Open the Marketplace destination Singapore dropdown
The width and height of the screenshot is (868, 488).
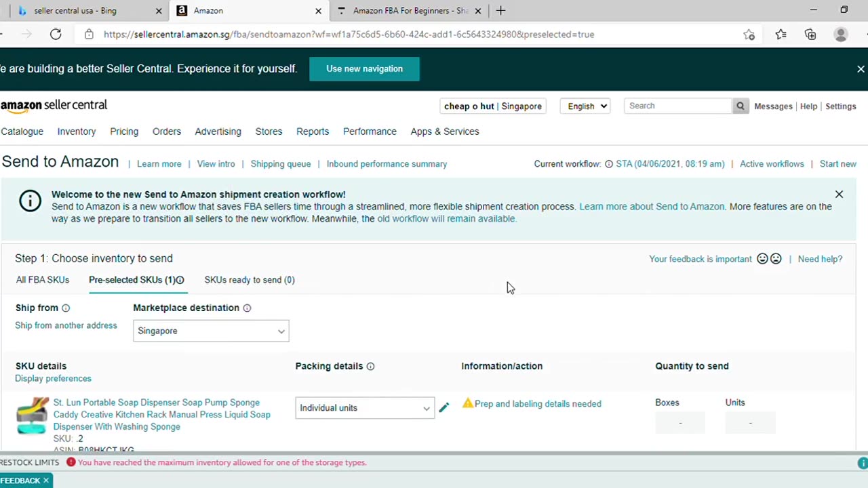pyautogui.click(x=211, y=331)
